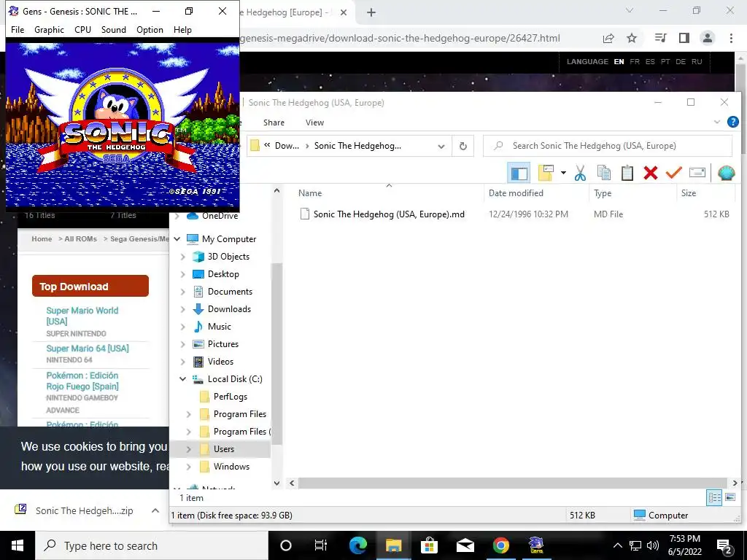The height and width of the screenshot is (560, 747).
Task: Open Gens CPU menu
Action: click(x=82, y=29)
